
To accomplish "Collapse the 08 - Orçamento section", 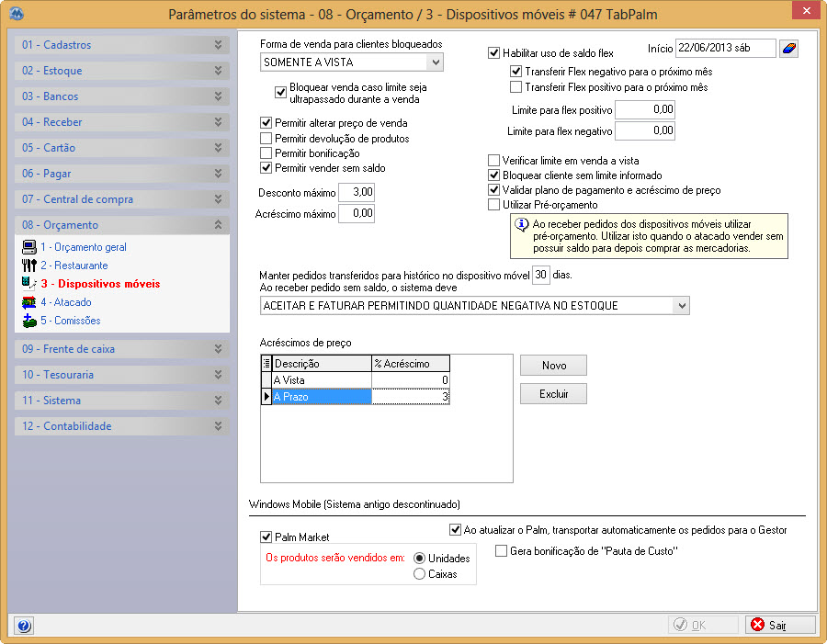I will point(122,225).
